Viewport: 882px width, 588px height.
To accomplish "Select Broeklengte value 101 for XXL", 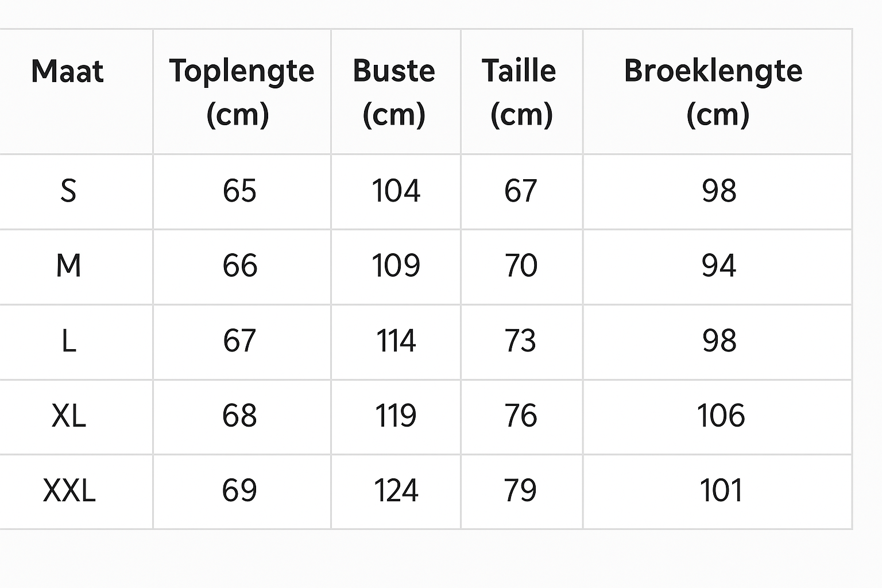I will click(x=721, y=491).
